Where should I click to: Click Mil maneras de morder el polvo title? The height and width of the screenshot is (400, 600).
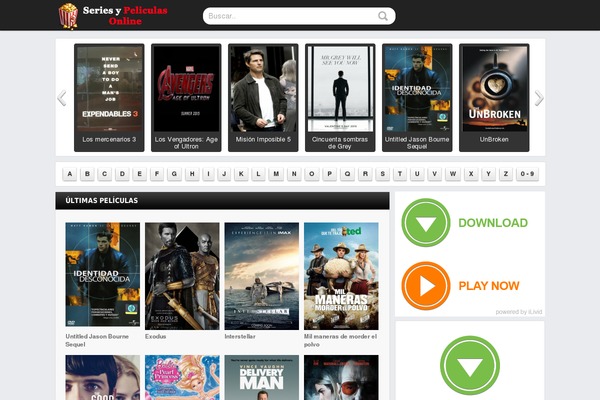point(341,340)
